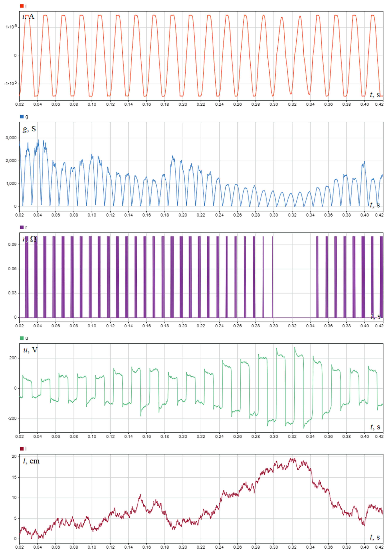
Task: Toggle the 'i' legend label of the current chart
Action: pos(26,6)
